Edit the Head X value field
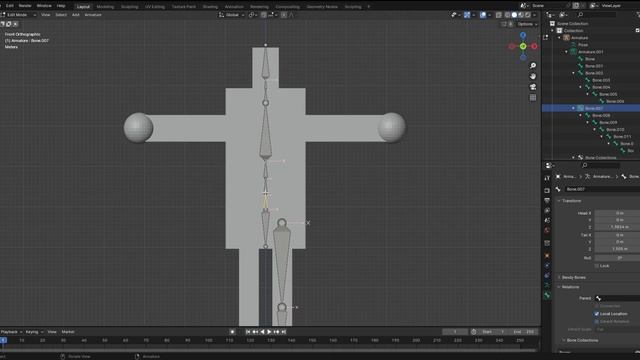 tap(617, 213)
